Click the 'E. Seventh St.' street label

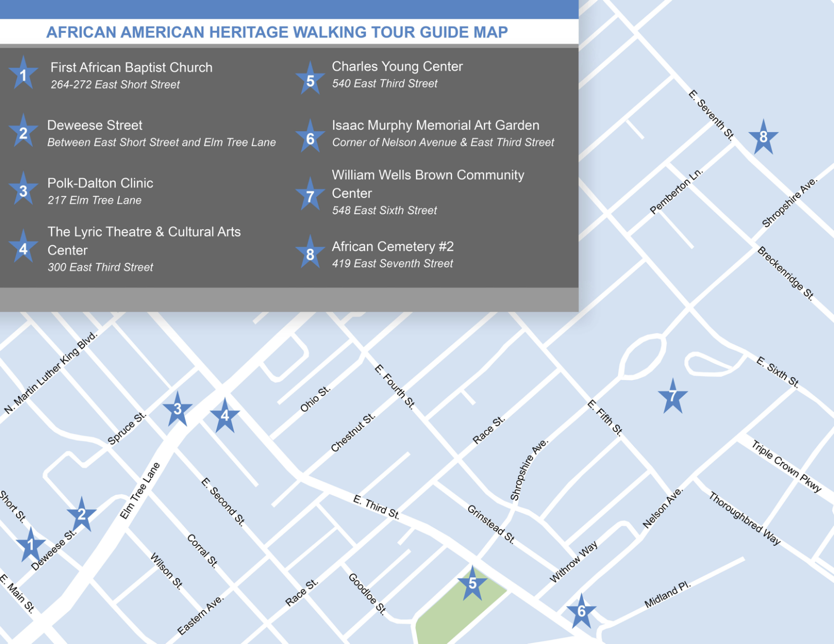(x=712, y=115)
